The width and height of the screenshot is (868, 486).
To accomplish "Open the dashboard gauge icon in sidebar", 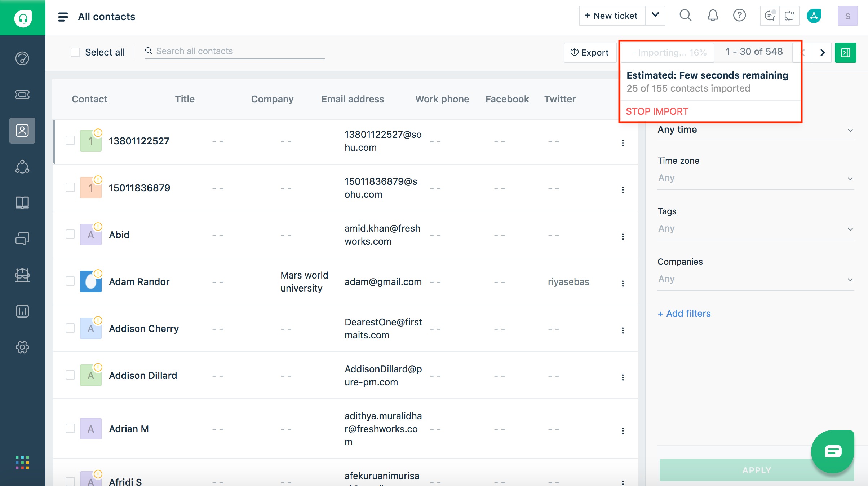I will (x=22, y=58).
